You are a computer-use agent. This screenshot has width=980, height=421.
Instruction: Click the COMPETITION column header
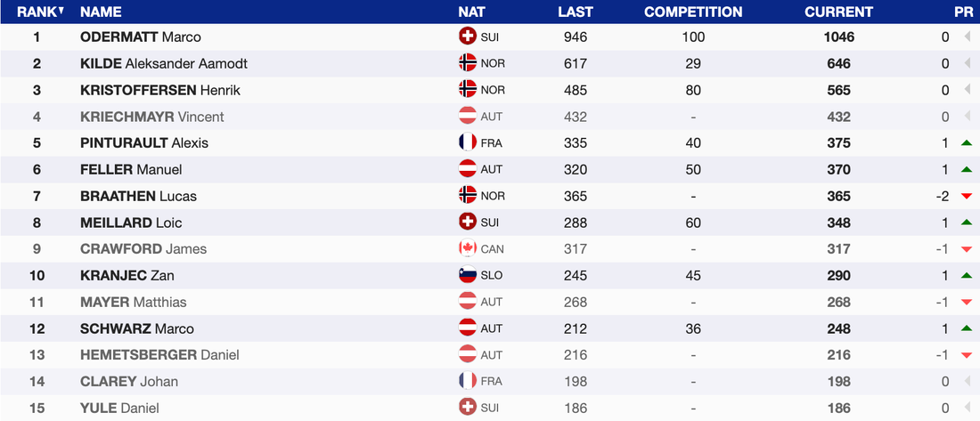click(x=693, y=12)
